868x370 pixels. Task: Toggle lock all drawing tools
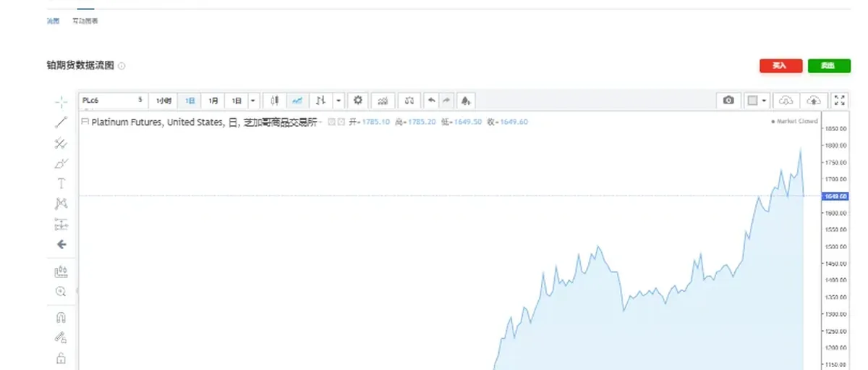coord(61,358)
